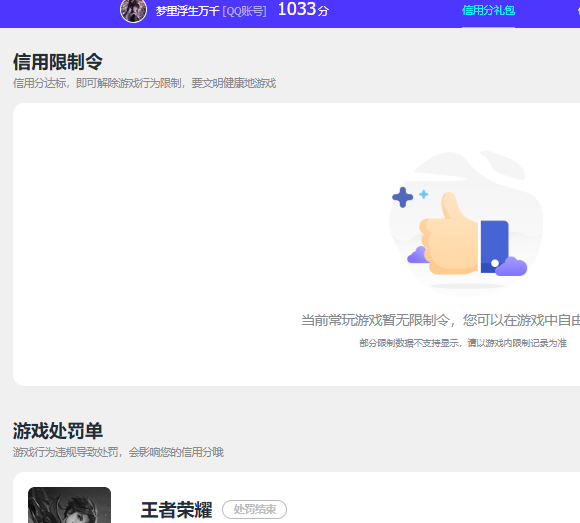The image size is (580, 523).
Task: Click the 当前常玩游戏暂无限制令 message
Action: click(440, 320)
